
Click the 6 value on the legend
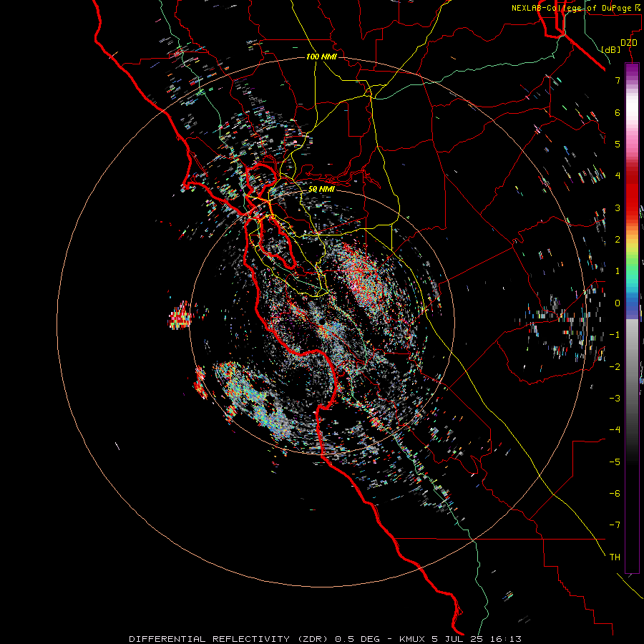coord(618,112)
